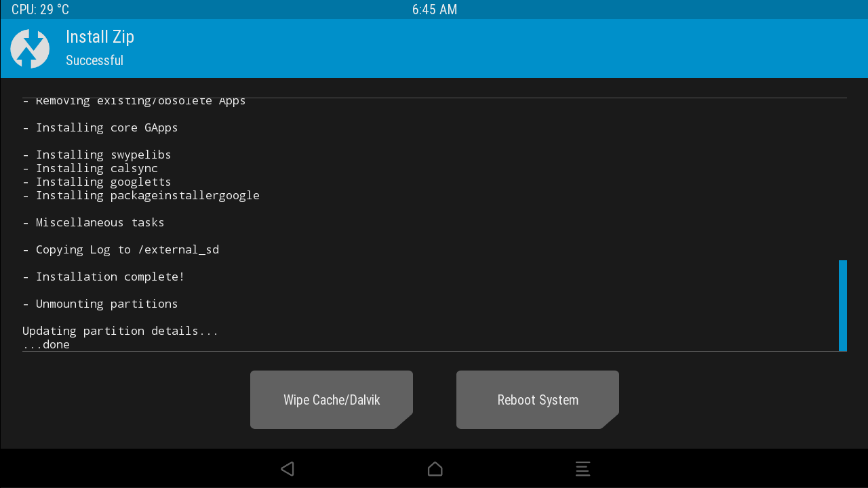This screenshot has width=868, height=488.
Task: Click the 'Unmounting partitions' log line
Action: click(x=100, y=304)
